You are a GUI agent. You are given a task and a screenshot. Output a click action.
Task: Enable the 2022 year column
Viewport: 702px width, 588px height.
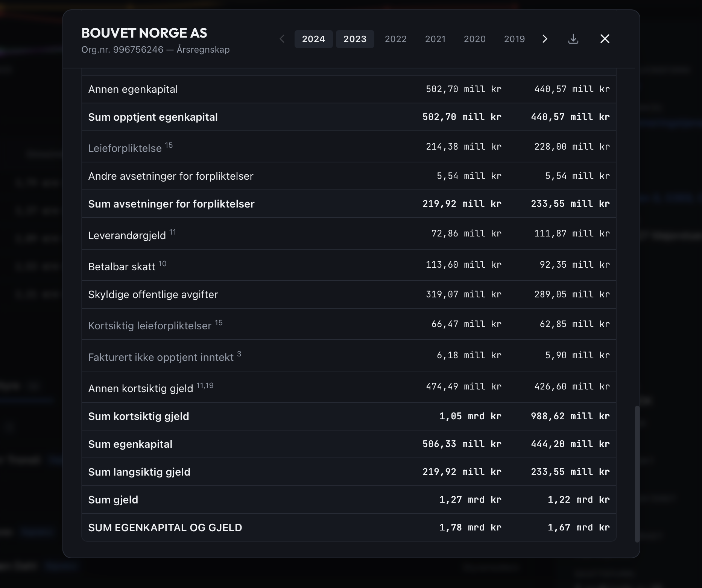tap(395, 39)
